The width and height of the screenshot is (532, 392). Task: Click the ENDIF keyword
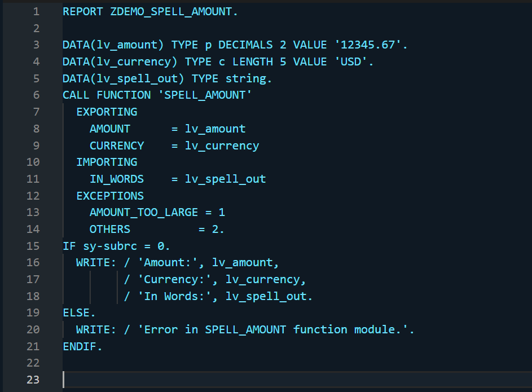tap(82, 346)
